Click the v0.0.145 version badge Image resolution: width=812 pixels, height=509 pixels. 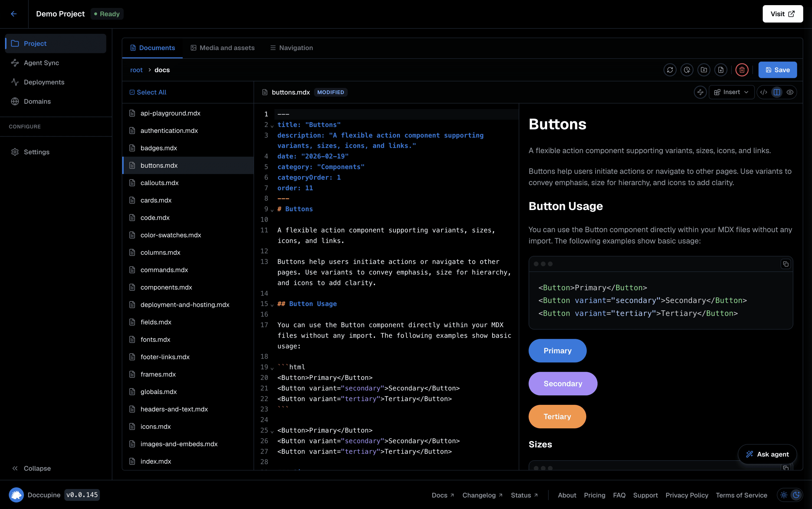(82, 495)
